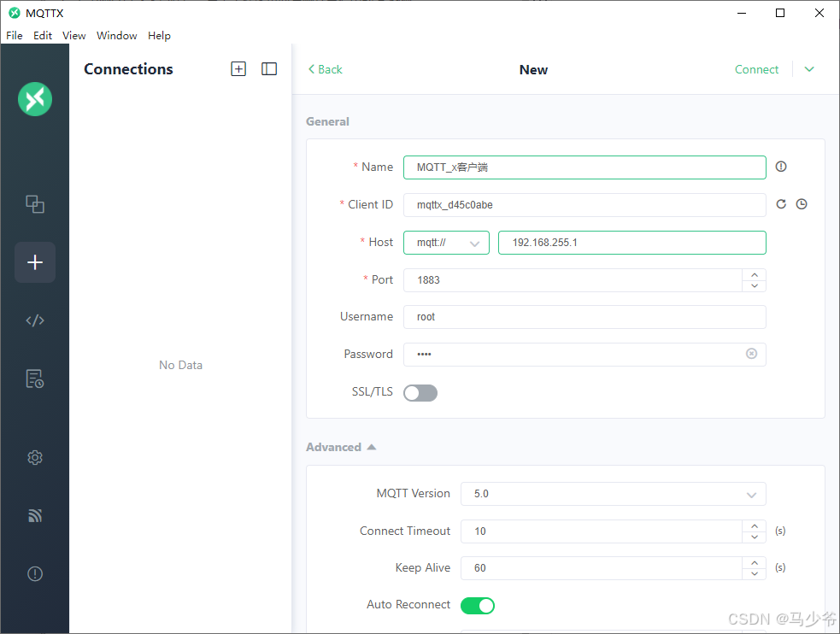Click the Keep Alive field showing 60
Viewport: 840px width, 634px height.
(x=601, y=568)
